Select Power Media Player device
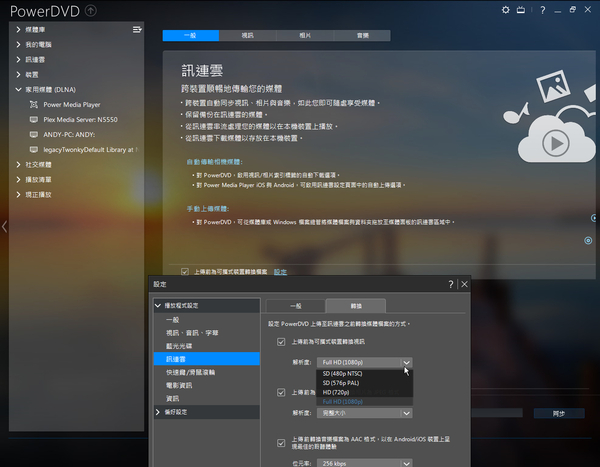The image size is (600, 467). [x=71, y=103]
